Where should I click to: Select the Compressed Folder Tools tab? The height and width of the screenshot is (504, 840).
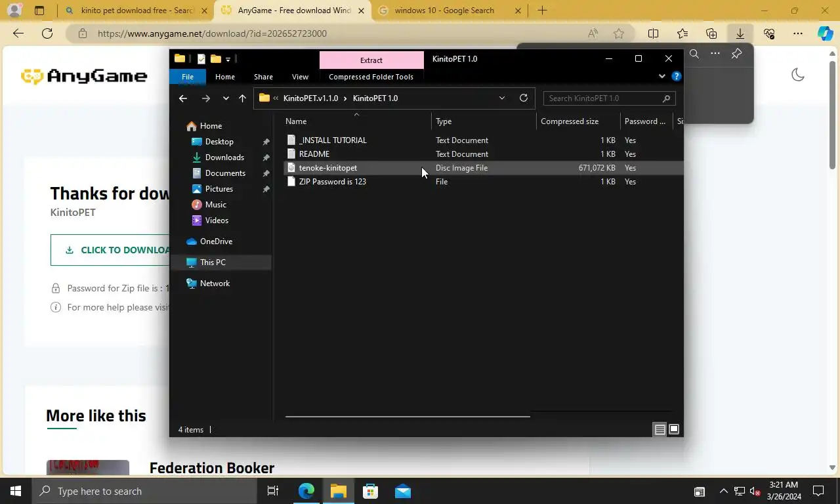click(371, 77)
